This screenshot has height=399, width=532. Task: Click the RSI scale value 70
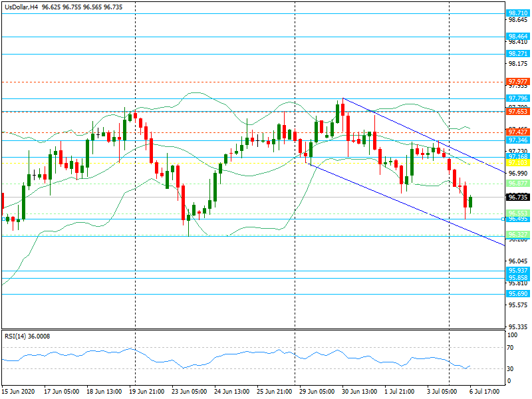point(509,347)
